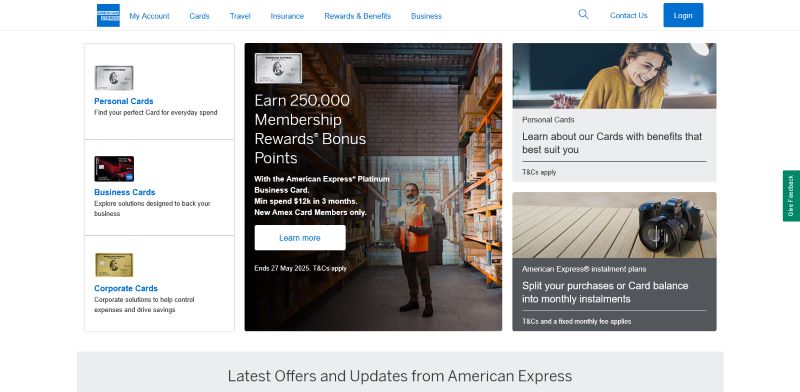Open the Corporate Cards link
Image resolution: width=800 pixels, height=392 pixels.
126,288
